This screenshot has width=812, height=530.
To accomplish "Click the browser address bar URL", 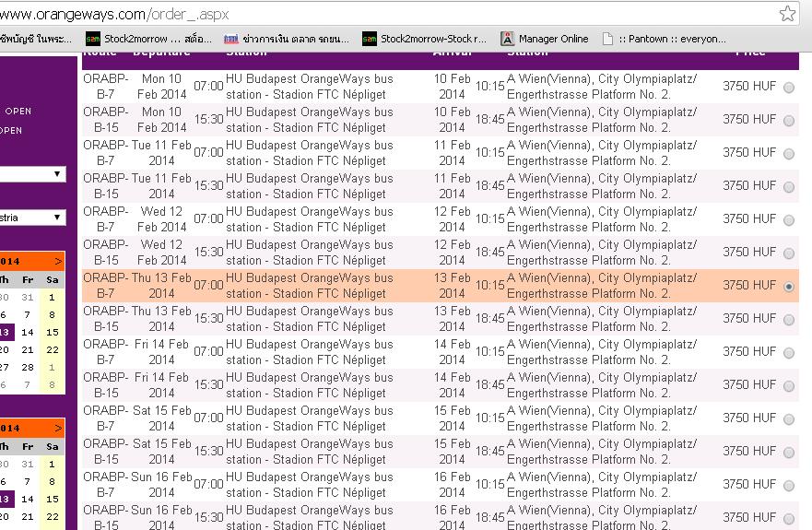I will coord(114,14).
